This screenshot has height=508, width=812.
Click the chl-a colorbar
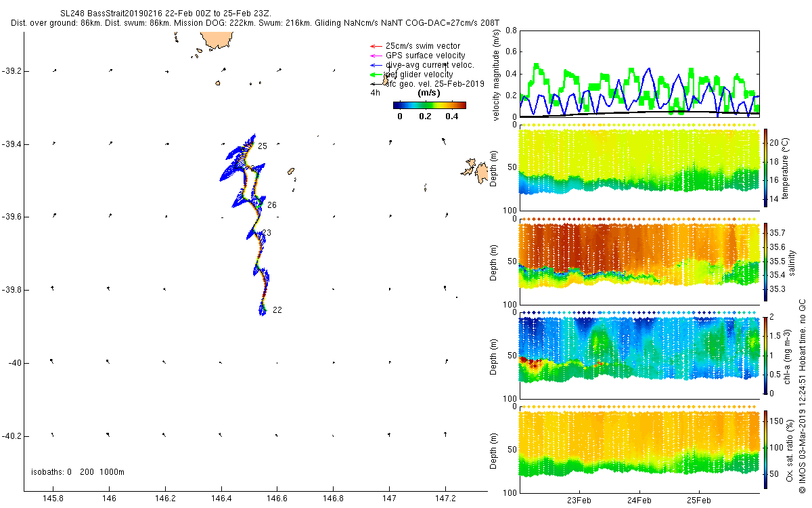click(766, 355)
